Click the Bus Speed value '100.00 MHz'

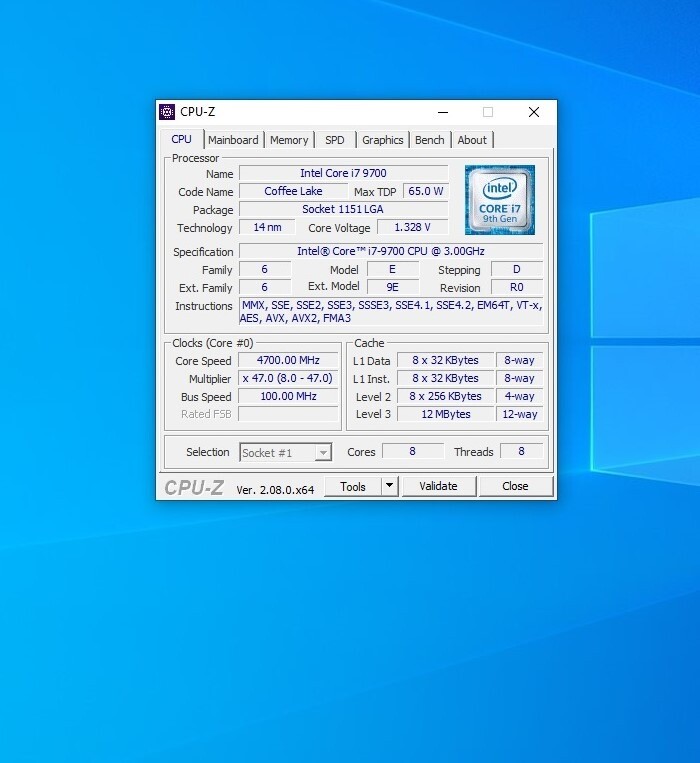point(288,397)
